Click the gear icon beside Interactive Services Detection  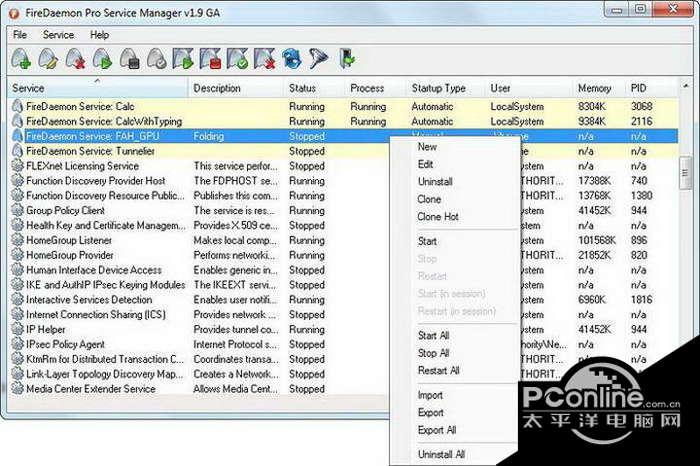coord(17,300)
